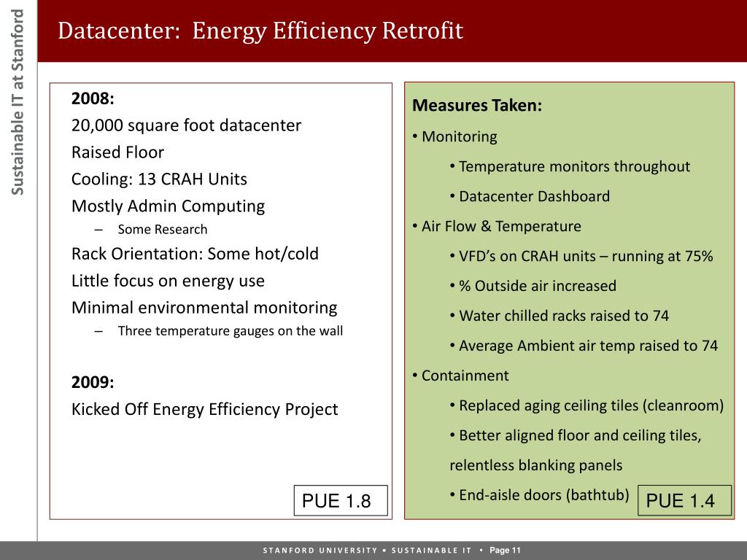Image resolution: width=747 pixels, height=560 pixels.
Task: Select 'Average Ambient air temp raised to 74'
Action: [x=584, y=346]
